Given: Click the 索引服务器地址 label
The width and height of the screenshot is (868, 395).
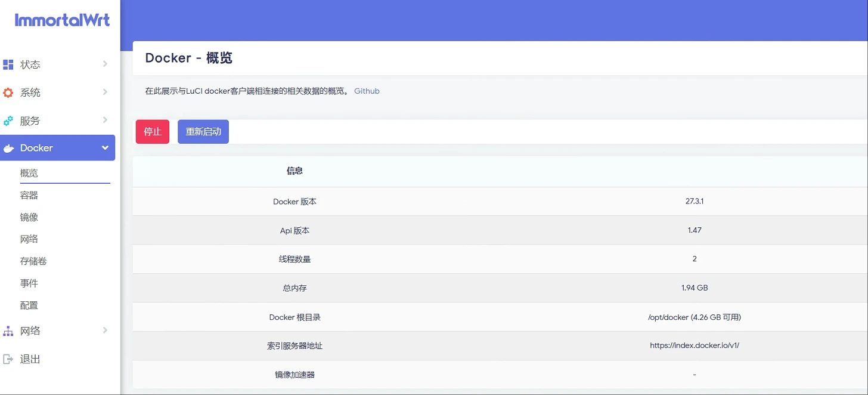Looking at the screenshot, I should pyautogui.click(x=294, y=346).
